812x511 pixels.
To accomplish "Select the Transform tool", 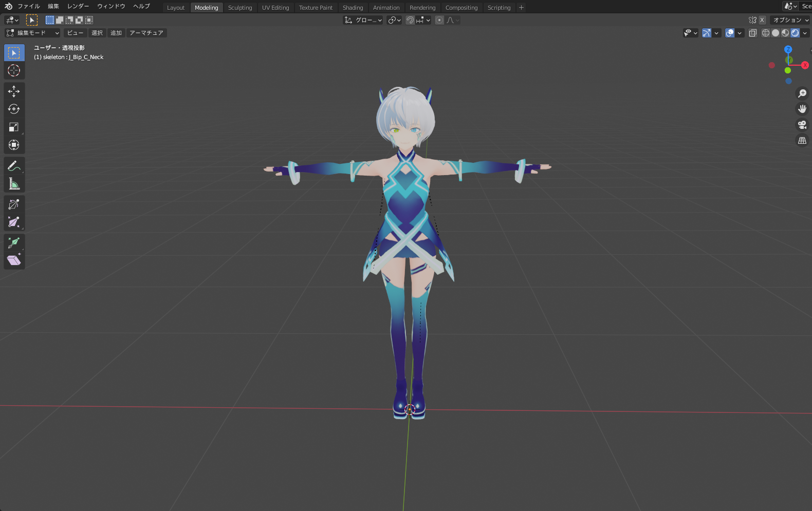I will click(x=14, y=145).
